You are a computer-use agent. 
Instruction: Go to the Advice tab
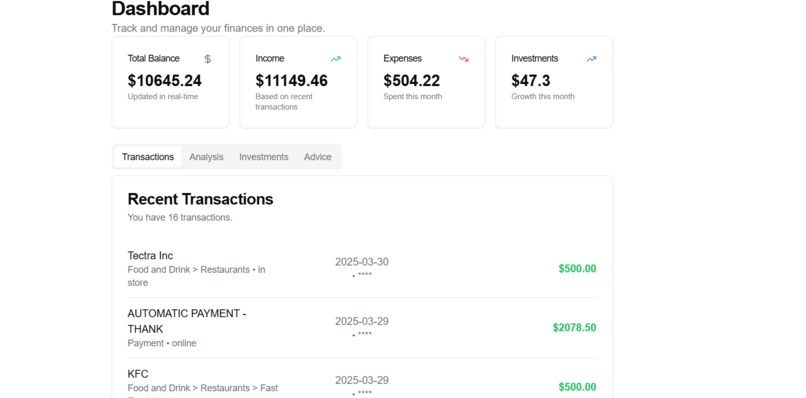click(x=318, y=157)
